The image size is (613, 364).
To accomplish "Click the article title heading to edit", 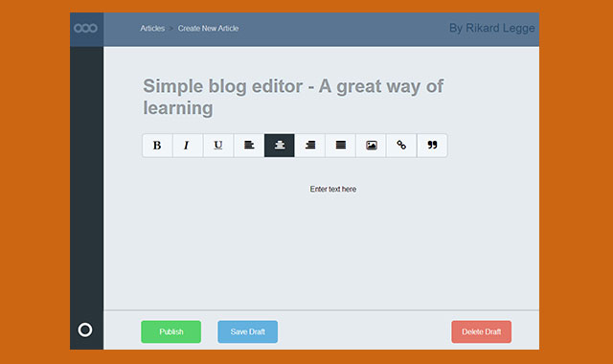I will (293, 97).
